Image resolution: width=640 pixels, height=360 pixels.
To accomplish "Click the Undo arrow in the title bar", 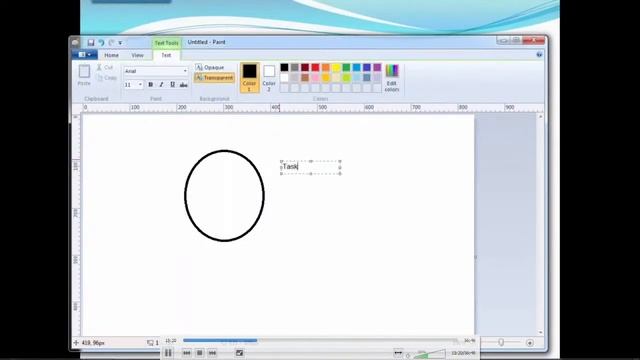I will click(x=101, y=42).
